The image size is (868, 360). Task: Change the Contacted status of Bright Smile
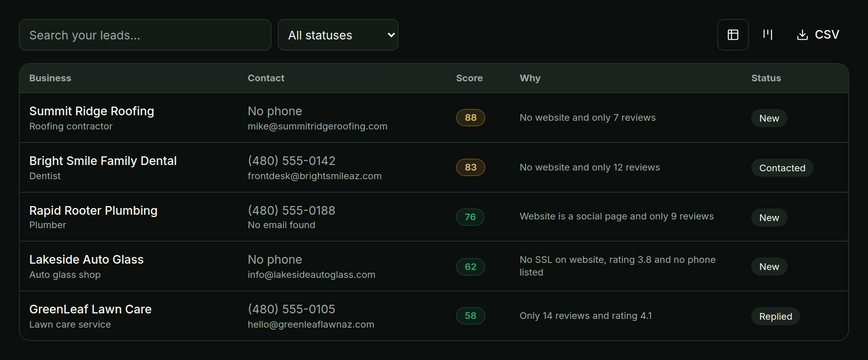tap(782, 168)
